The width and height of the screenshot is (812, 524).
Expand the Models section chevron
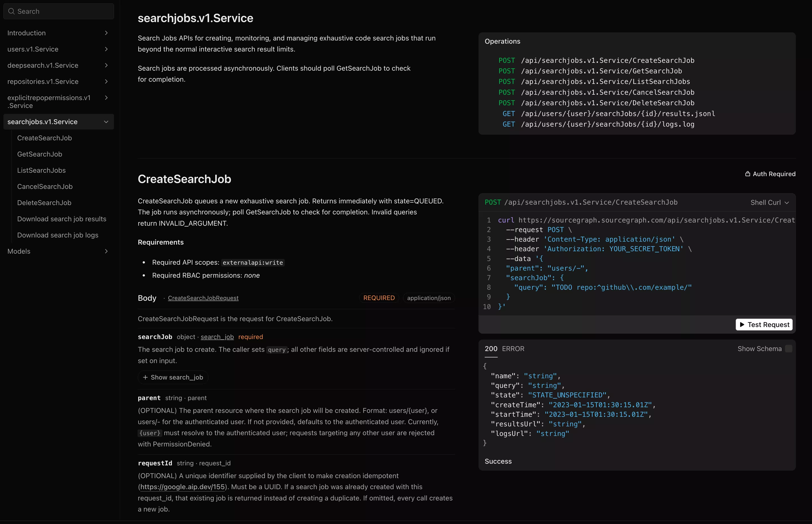106,251
